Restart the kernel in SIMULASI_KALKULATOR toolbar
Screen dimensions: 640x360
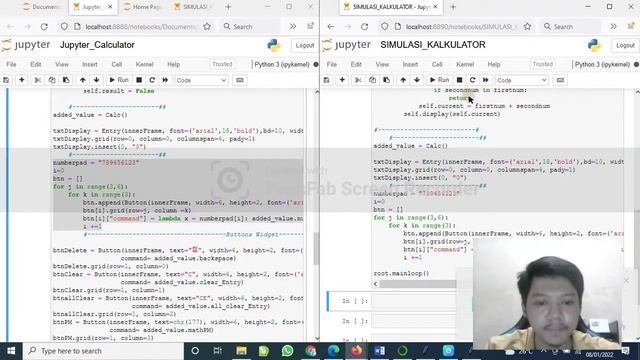pos(472,80)
